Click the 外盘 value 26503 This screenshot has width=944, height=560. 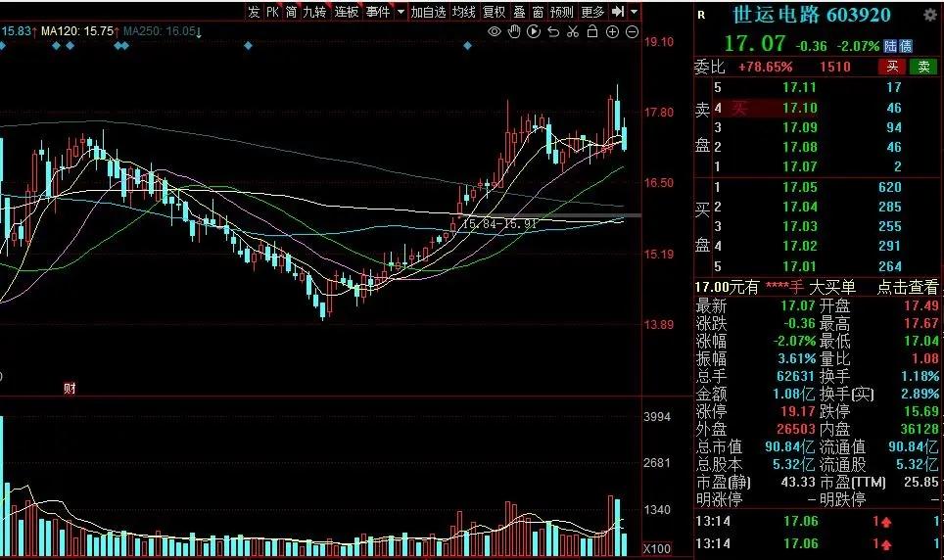[795, 430]
